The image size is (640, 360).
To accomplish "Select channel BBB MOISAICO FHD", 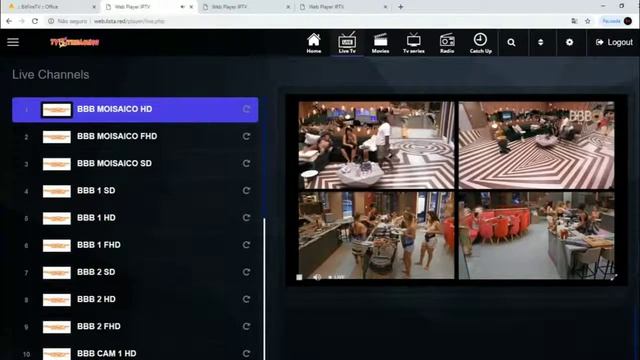I will [135, 136].
